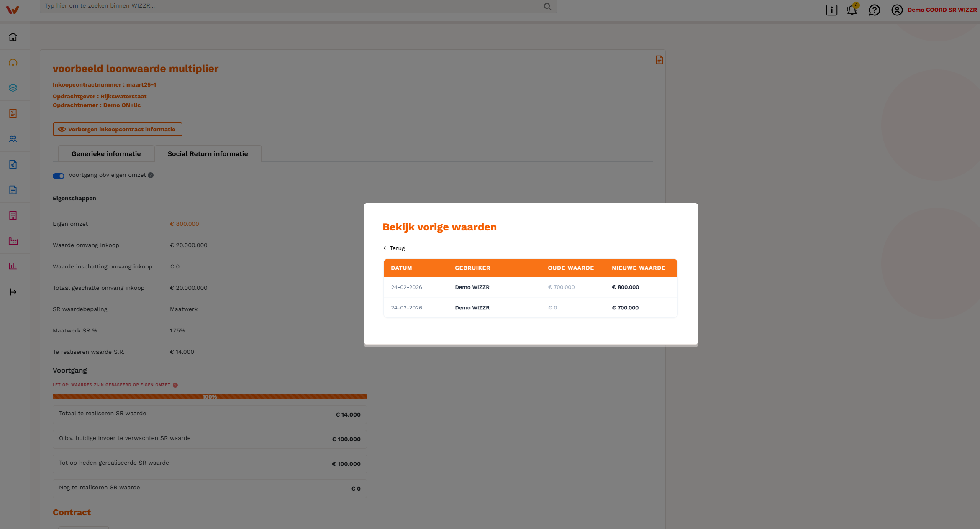Open the notifications bell

852,10
